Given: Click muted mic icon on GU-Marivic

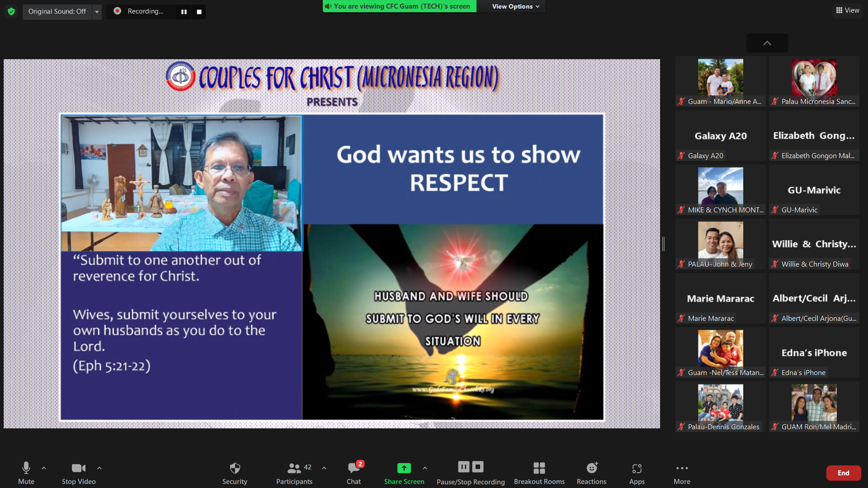Looking at the screenshot, I should (775, 210).
